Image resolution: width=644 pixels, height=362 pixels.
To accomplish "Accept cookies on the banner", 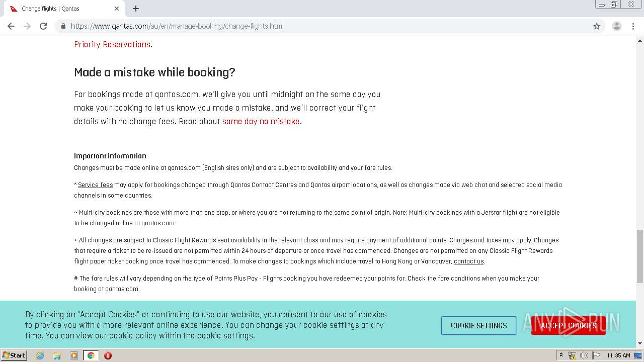I will [569, 326].
